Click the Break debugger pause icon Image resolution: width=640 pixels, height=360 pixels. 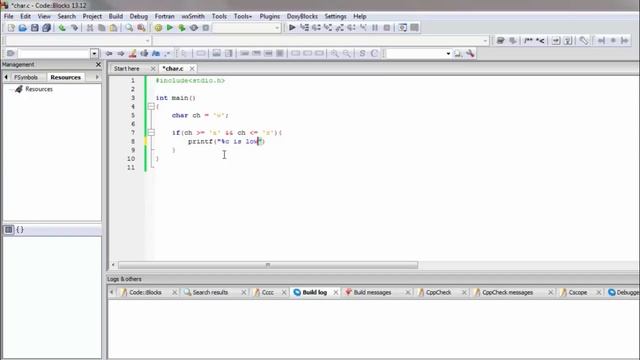375,28
